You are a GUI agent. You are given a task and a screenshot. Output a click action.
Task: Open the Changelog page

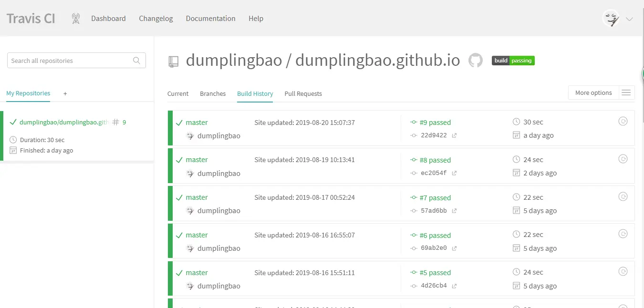coord(156,19)
